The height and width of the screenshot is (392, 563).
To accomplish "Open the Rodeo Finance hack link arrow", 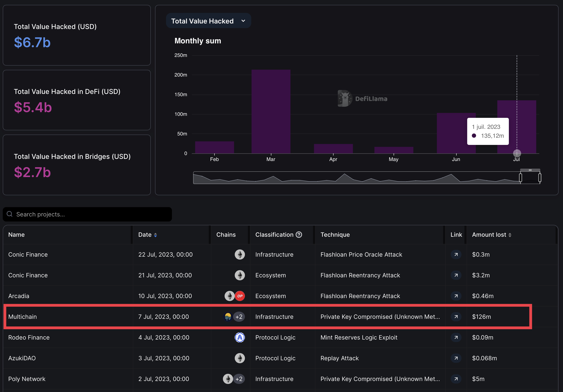I will pyautogui.click(x=456, y=338).
